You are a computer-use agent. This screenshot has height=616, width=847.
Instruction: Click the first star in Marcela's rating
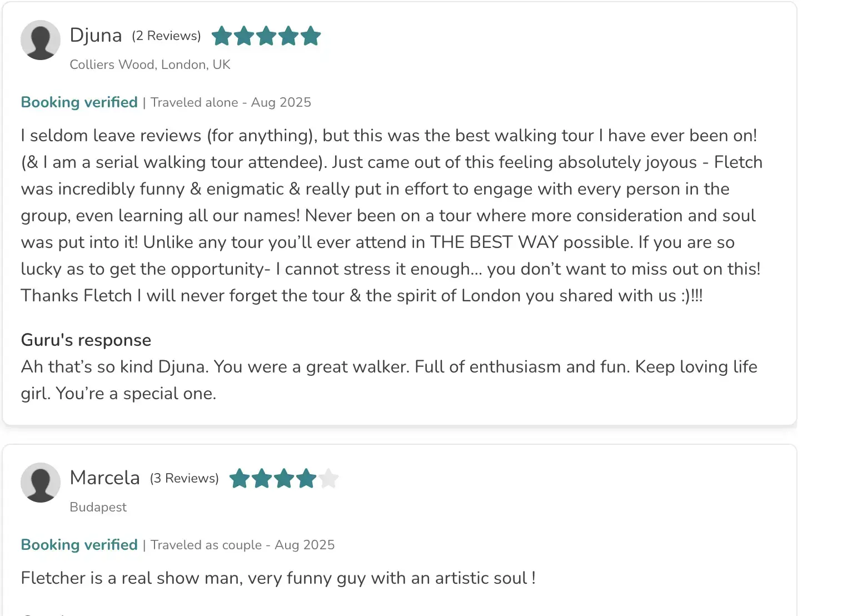click(x=240, y=478)
